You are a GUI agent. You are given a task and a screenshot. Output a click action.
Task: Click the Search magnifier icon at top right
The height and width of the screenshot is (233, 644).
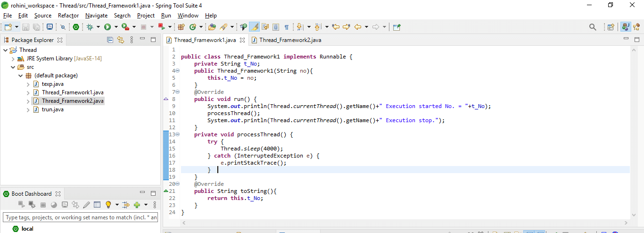593,27
